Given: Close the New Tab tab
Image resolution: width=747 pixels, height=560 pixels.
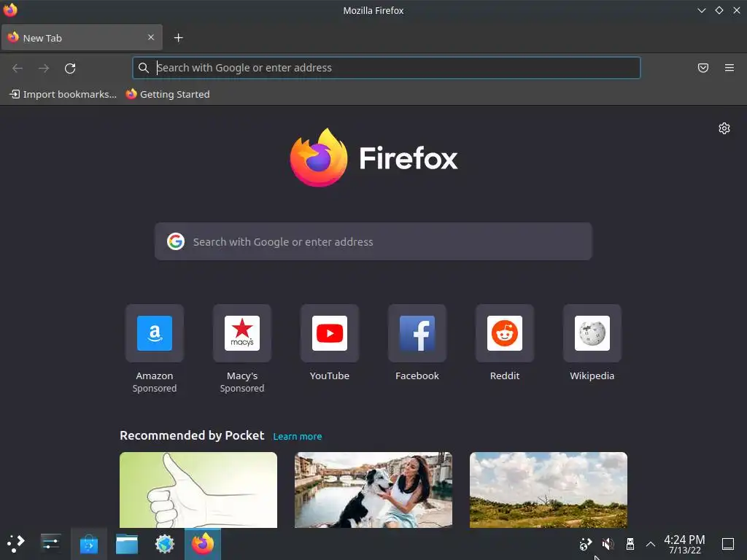Looking at the screenshot, I should point(151,37).
